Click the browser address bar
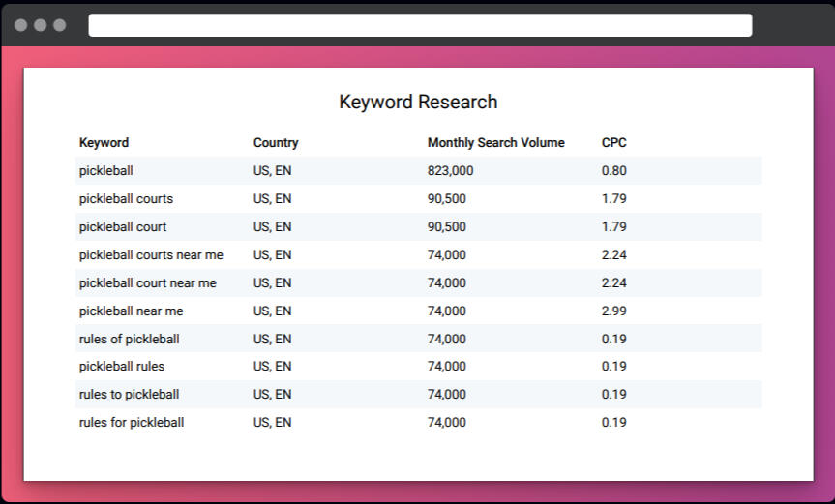 tap(419, 25)
